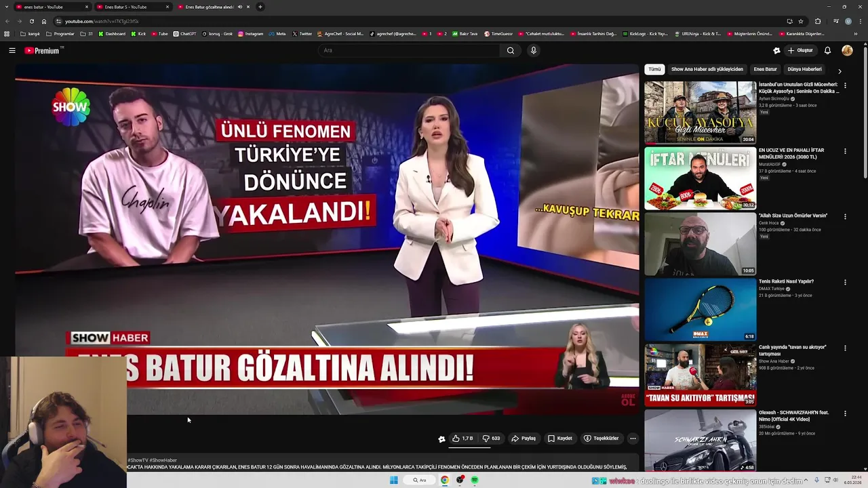The width and height of the screenshot is (868, 488).
Task: Open options for Küçük Ayasofya video
Action: (x=845, y=85)
